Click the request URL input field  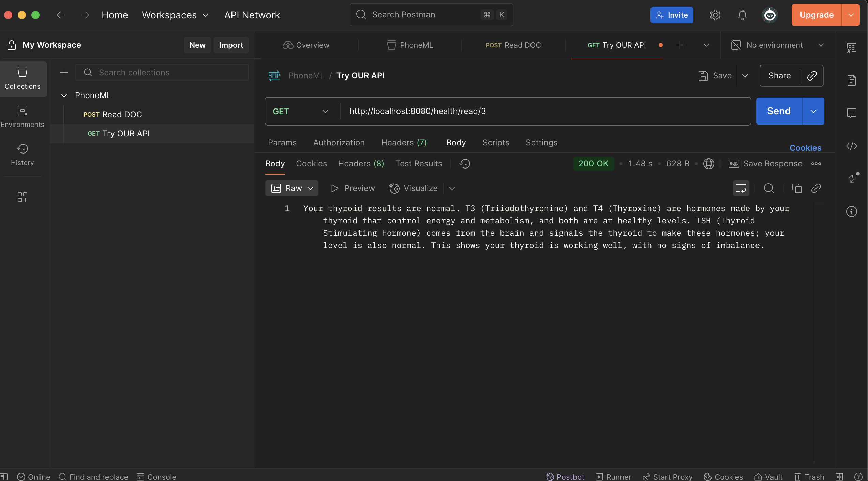(x=545, y=111)
